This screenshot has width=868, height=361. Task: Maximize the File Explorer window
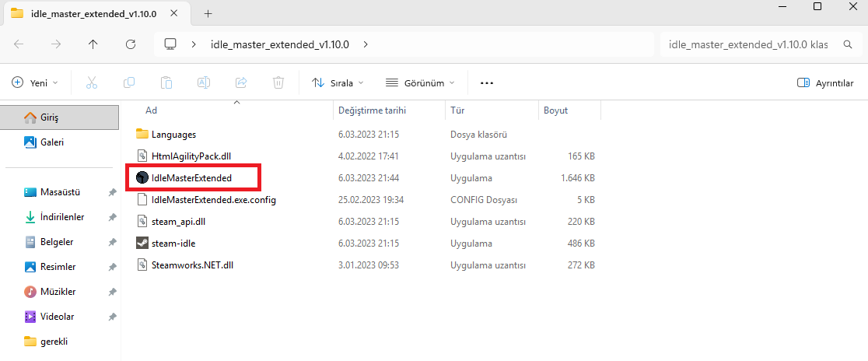(x=817, y=7)
